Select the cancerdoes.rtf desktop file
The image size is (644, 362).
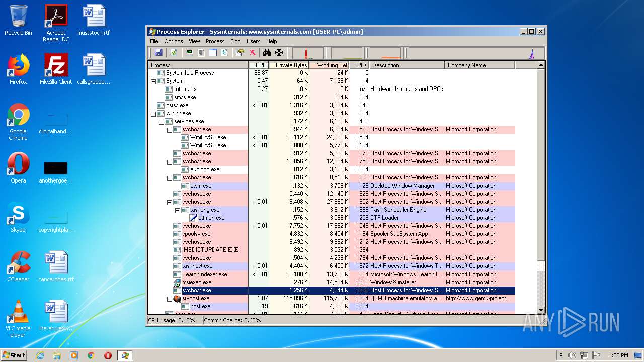[56, 267]
